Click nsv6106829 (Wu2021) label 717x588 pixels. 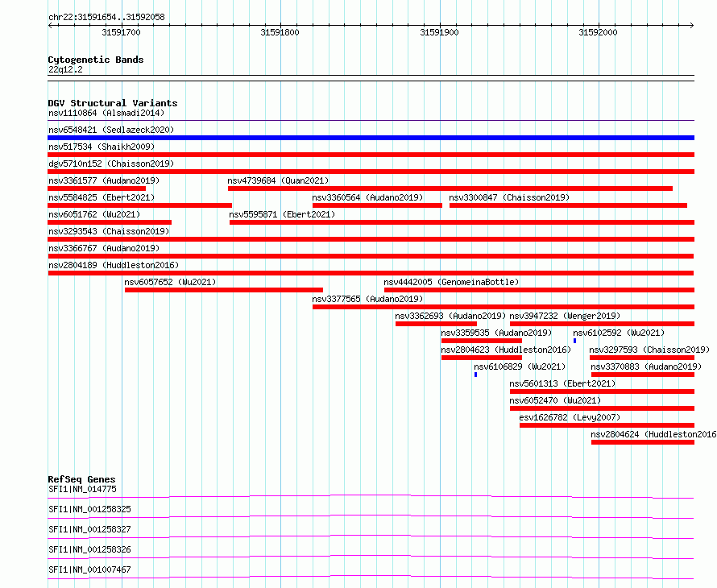(x=520, y=366)
